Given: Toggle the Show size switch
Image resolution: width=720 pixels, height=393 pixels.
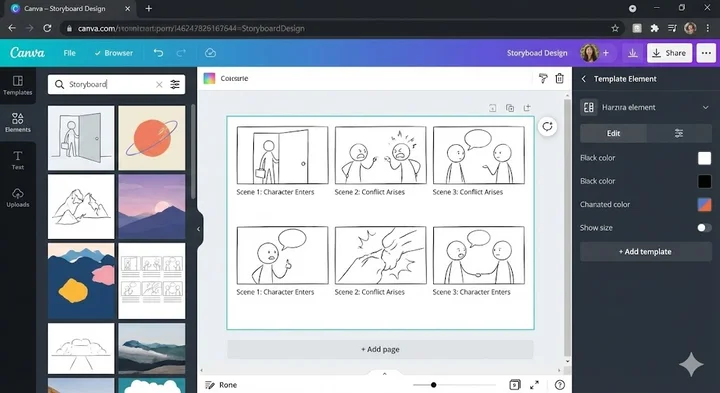Looking at the screenshot, I should [704, 228].
